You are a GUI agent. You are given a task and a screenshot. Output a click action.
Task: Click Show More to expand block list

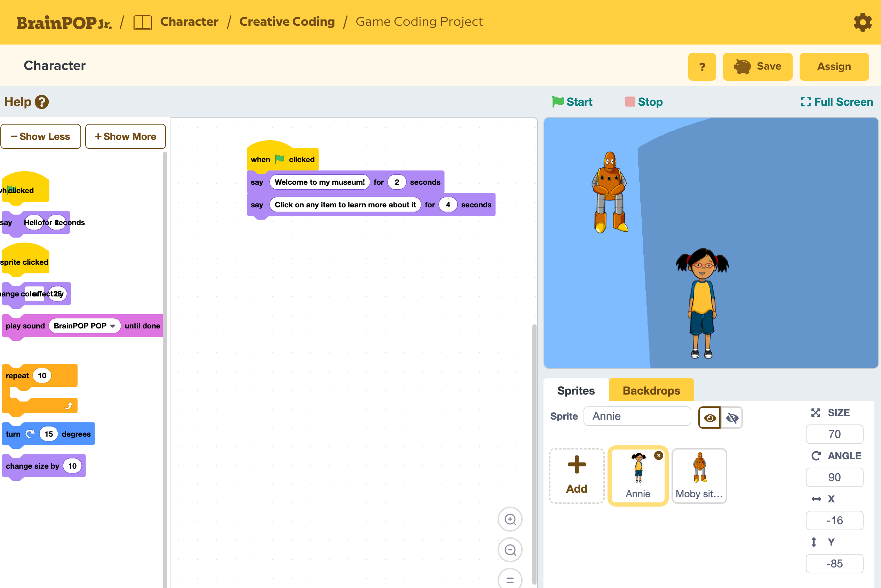click(x=125, y=136)
